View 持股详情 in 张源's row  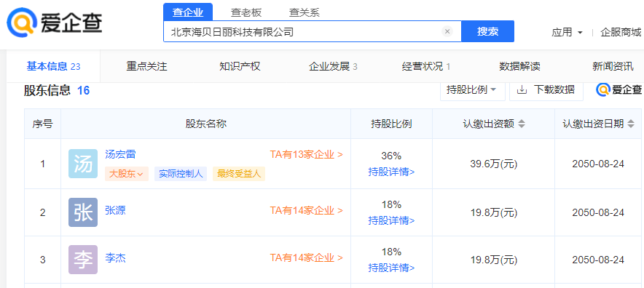pos(391,220)
